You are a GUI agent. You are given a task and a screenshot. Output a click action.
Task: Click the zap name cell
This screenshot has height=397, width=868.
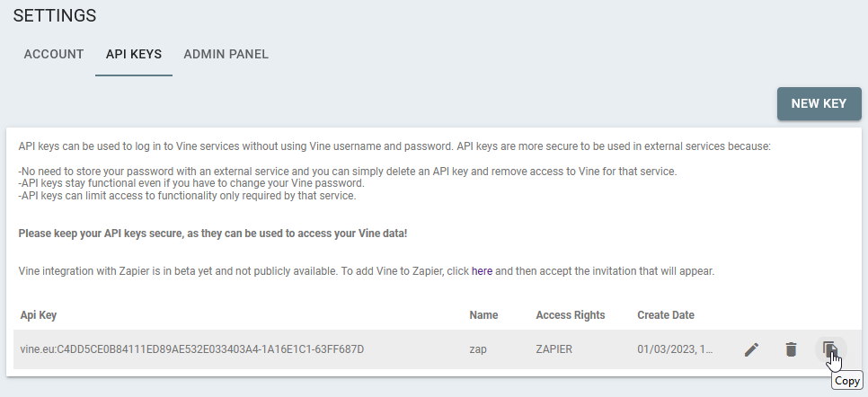tap(478, 349)
